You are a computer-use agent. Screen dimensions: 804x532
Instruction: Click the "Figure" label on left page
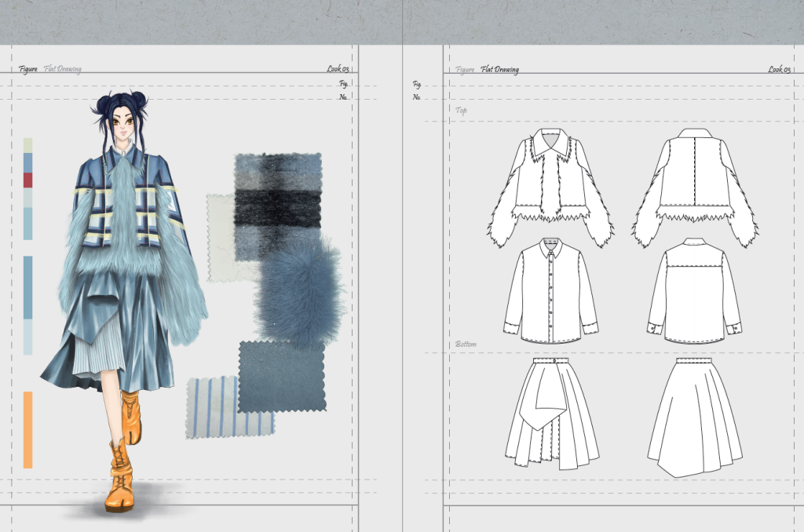(x=28, y=69)
